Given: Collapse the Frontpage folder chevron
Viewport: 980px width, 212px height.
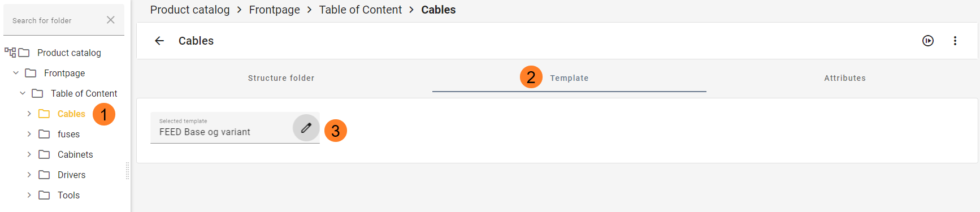Looking at the screenshot, I should coord(16,73).
